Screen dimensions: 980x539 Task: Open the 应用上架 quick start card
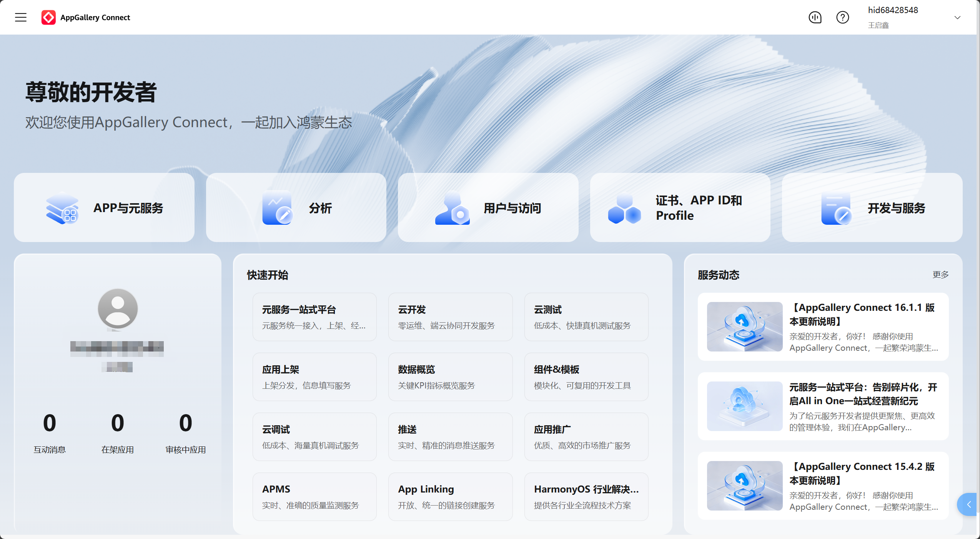click(314, 377)
